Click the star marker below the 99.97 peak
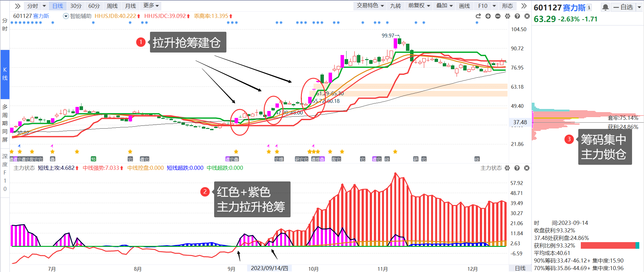Image resolution: width=644 pixels, height=272 pixels. click(x=395, y=152)
